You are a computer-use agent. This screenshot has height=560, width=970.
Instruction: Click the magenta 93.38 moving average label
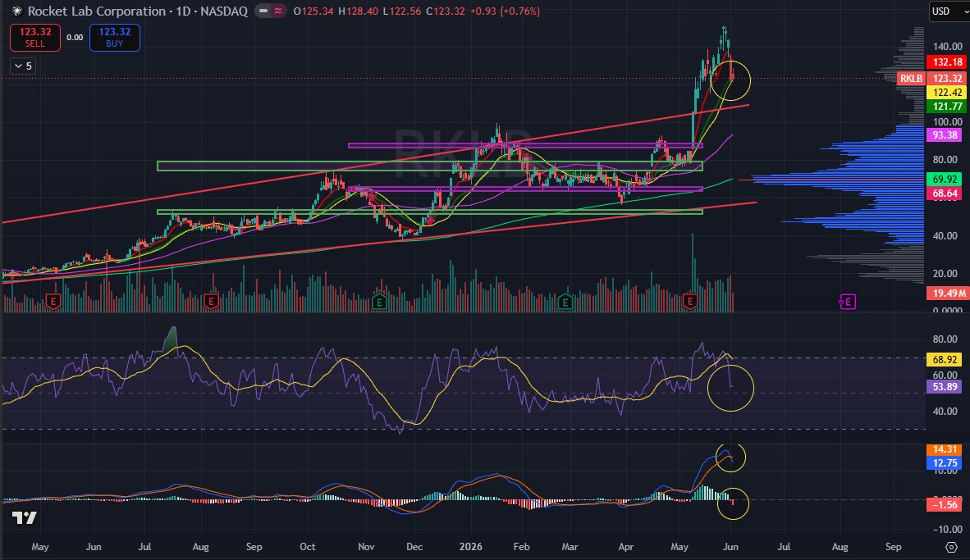point(945,135)
